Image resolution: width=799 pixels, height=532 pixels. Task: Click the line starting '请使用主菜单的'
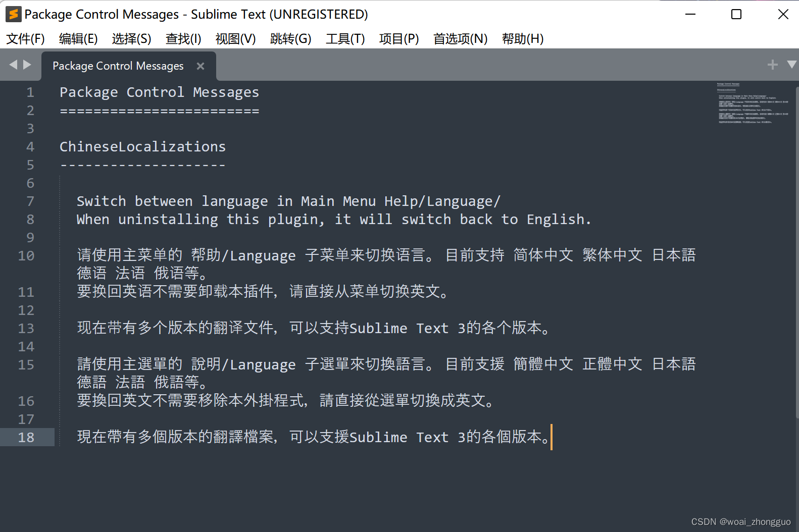pos(386,255)
